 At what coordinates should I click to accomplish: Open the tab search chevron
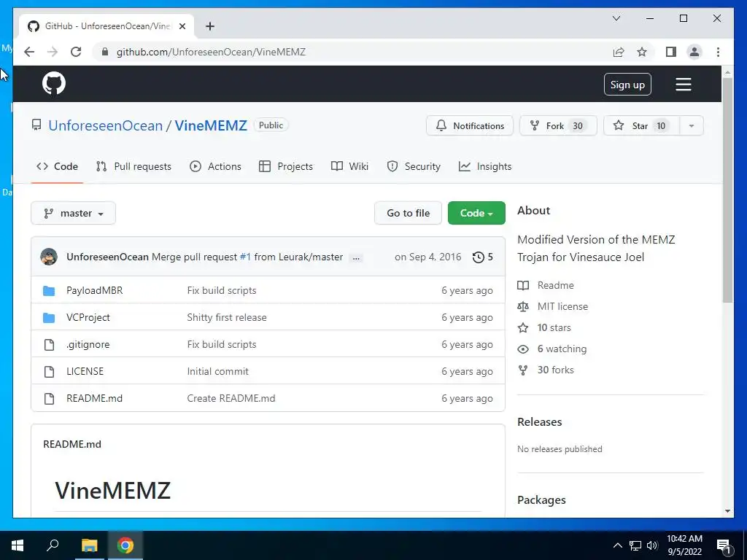click(616, 18)
